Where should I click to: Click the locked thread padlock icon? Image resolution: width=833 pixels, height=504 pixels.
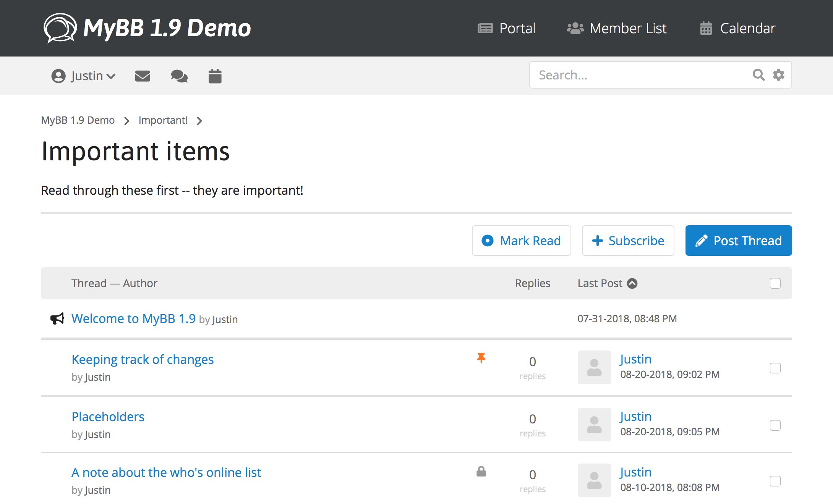(x=481, y=471)
